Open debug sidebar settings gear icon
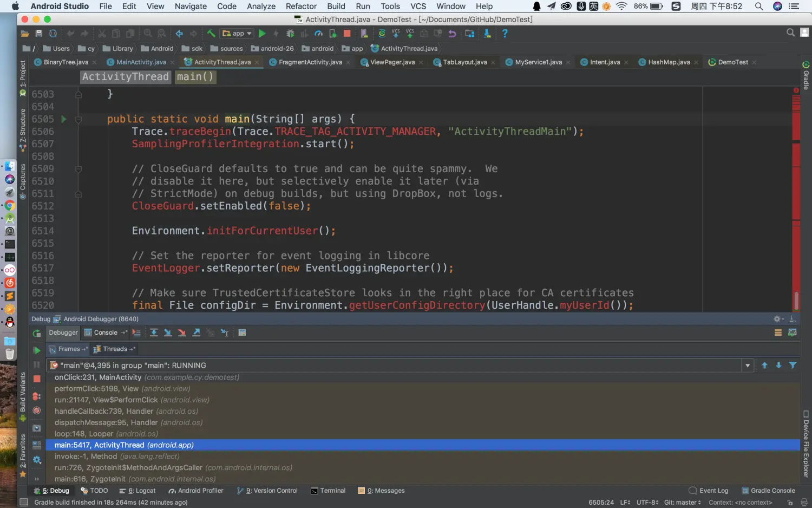The width and height of the screenshot is (812, 508). (x=37, y=460)
